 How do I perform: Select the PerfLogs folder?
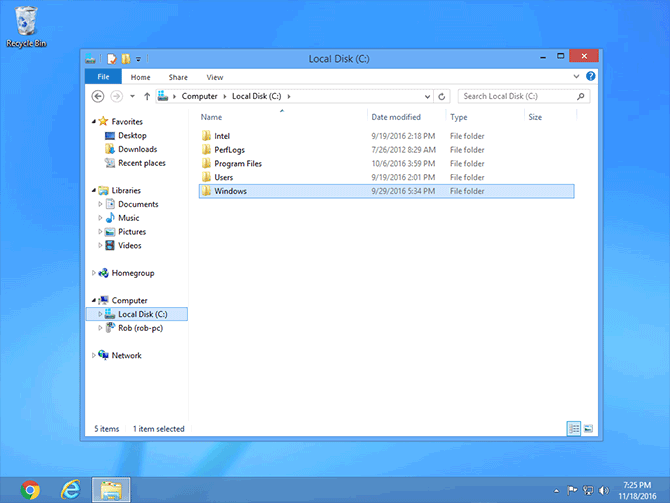click(387, 150)
